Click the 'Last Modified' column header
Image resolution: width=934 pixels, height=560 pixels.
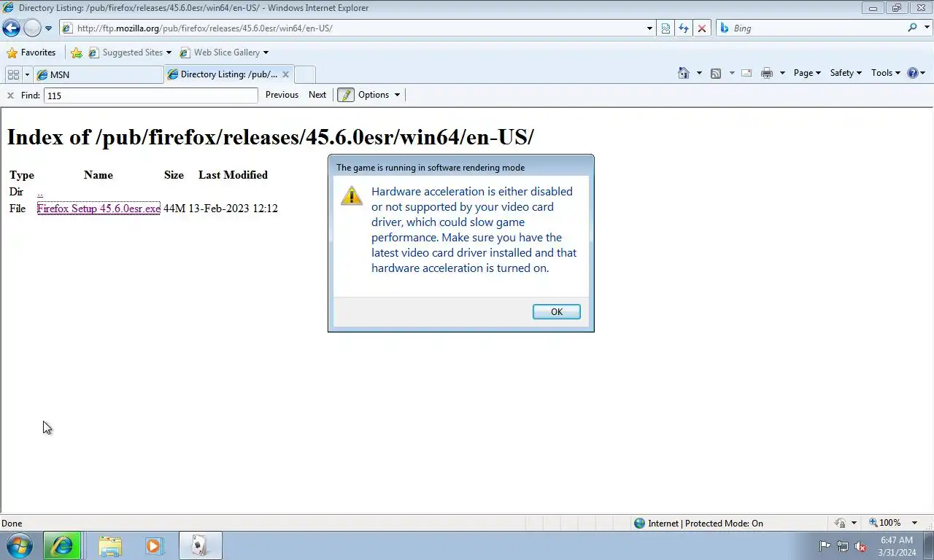click(233, 175)
